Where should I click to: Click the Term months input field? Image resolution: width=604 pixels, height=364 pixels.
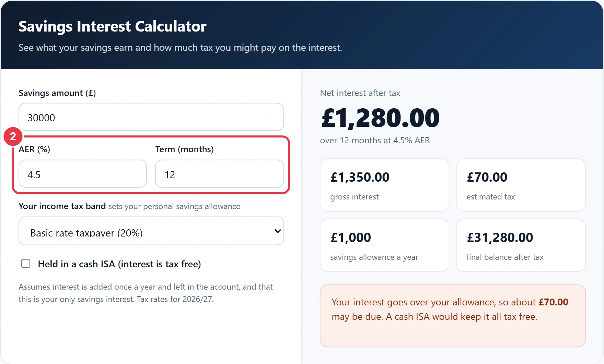coord(219,174)
